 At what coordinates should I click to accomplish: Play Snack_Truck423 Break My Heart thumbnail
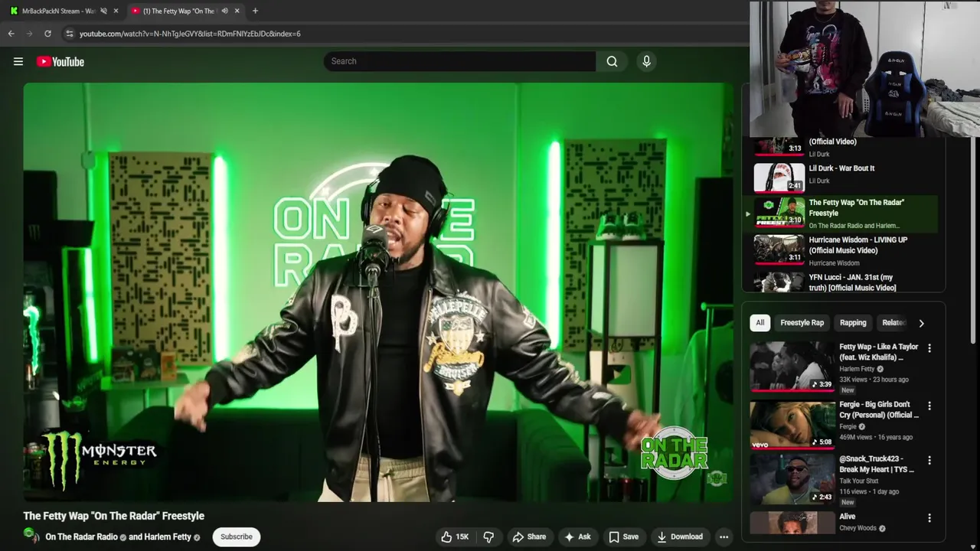click(x=792, y=479)
